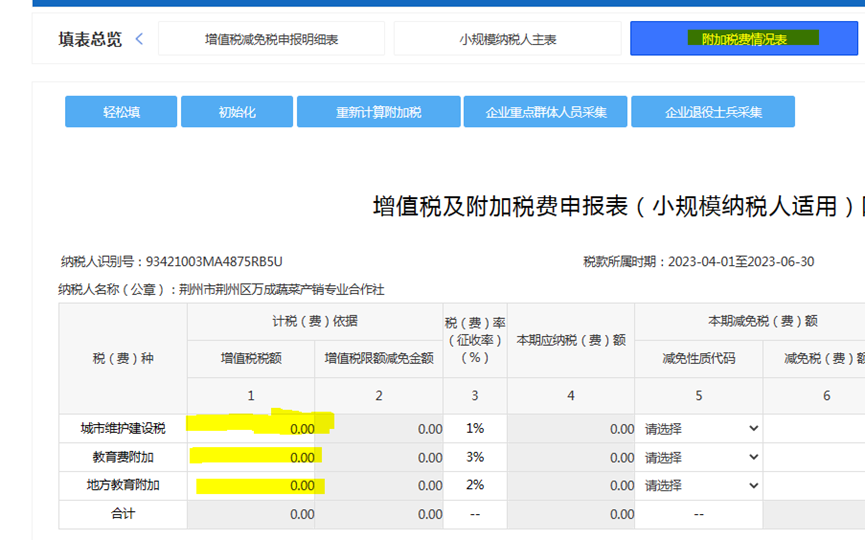Select the 附加税费情况表 tab
Viewport: 865px width, 540px height.
tap(744, 39)
